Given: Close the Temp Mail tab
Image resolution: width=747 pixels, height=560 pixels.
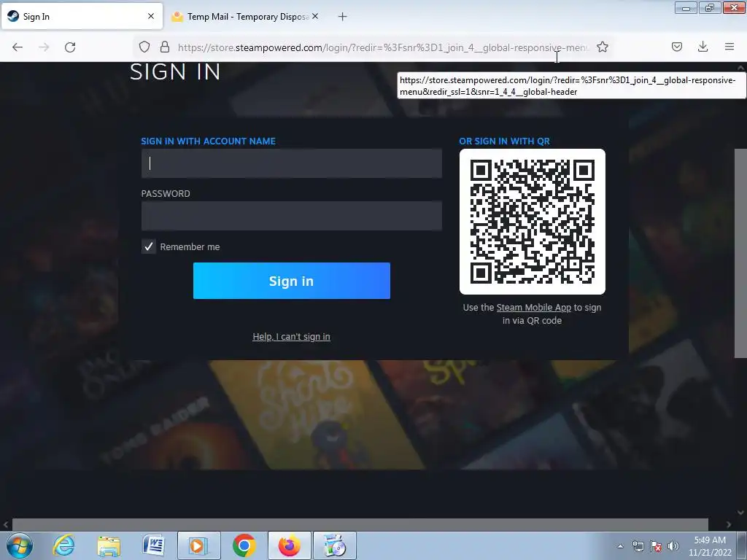Looking at the screenshot, I should (x=315, y=16).
